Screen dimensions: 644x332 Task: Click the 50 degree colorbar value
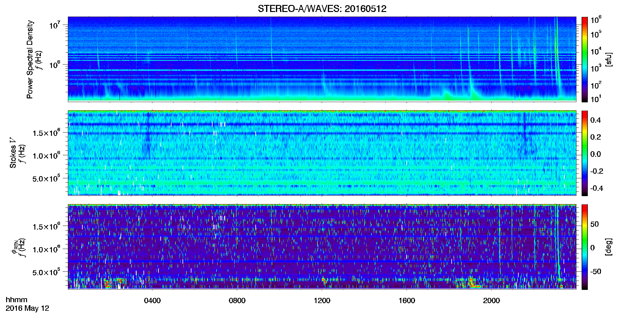tap(595, 224)
